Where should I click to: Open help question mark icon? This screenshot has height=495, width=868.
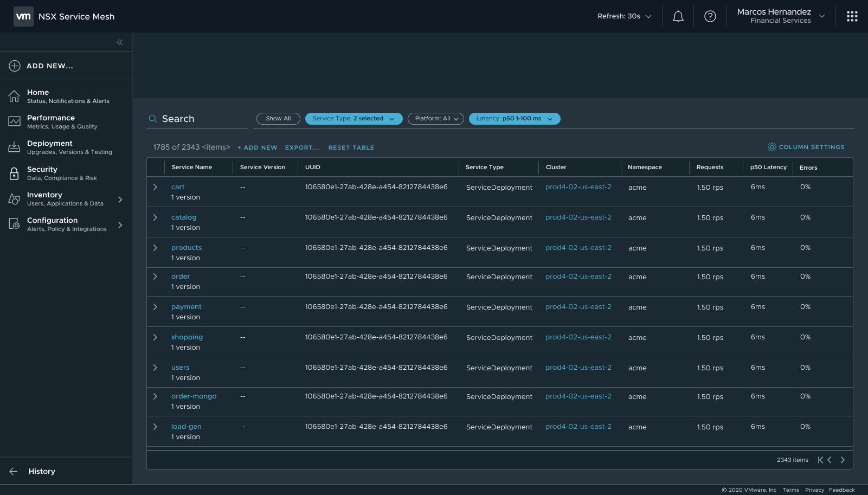point(710,16)
